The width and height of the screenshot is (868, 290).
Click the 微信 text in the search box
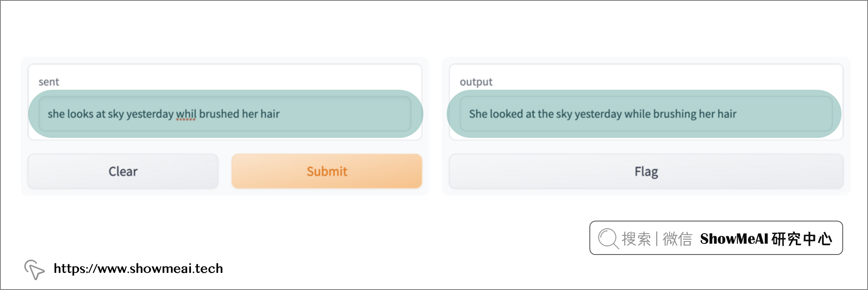click(x=677, y=239)
